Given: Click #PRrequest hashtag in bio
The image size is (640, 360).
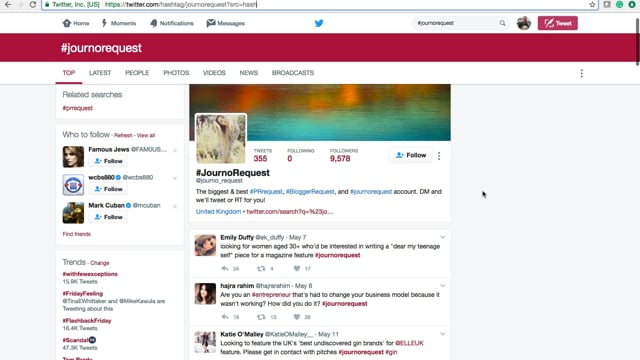Looking at the screenshot, I should click(x=266, y=192).
